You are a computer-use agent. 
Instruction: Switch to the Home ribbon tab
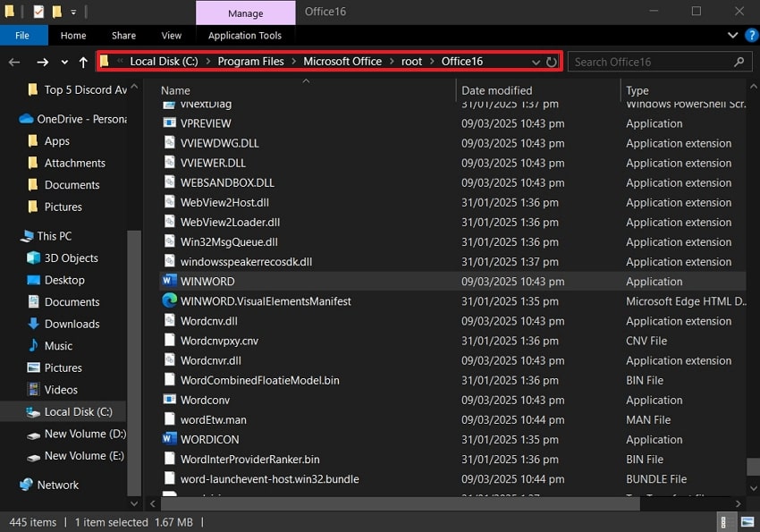click(x=73, y=36)
